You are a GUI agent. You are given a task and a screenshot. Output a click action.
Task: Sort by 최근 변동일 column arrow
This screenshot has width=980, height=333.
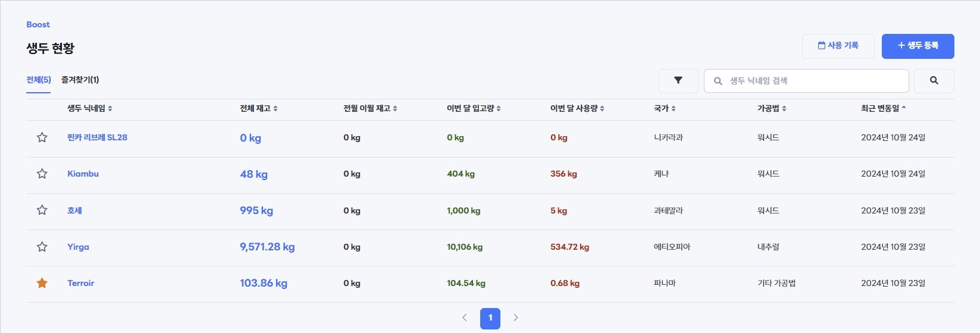[903, 108]
